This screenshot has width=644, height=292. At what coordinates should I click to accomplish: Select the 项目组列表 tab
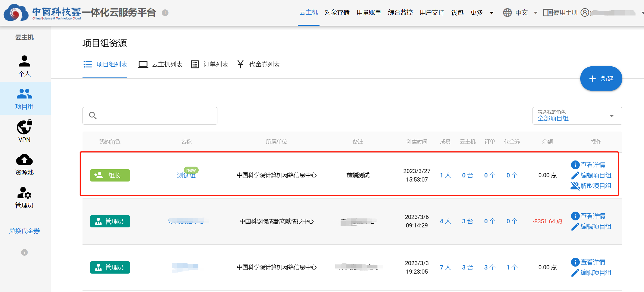tap(105, 64)
